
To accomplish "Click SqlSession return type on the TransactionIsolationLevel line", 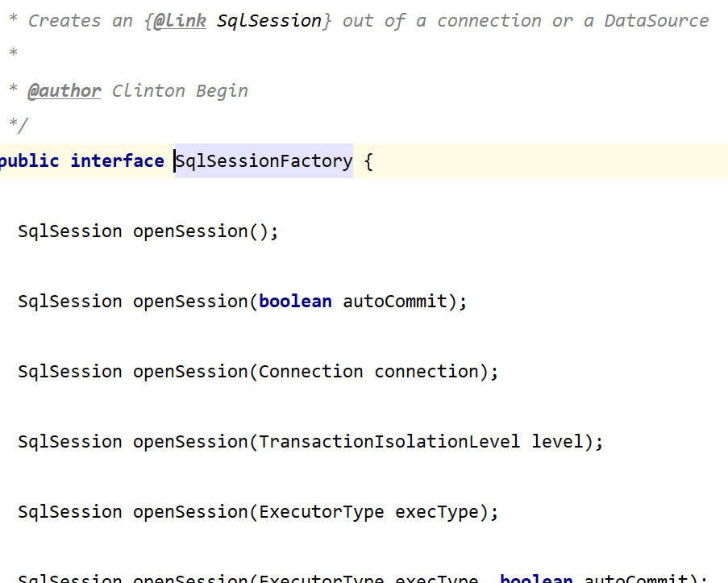I will point(70,442).
